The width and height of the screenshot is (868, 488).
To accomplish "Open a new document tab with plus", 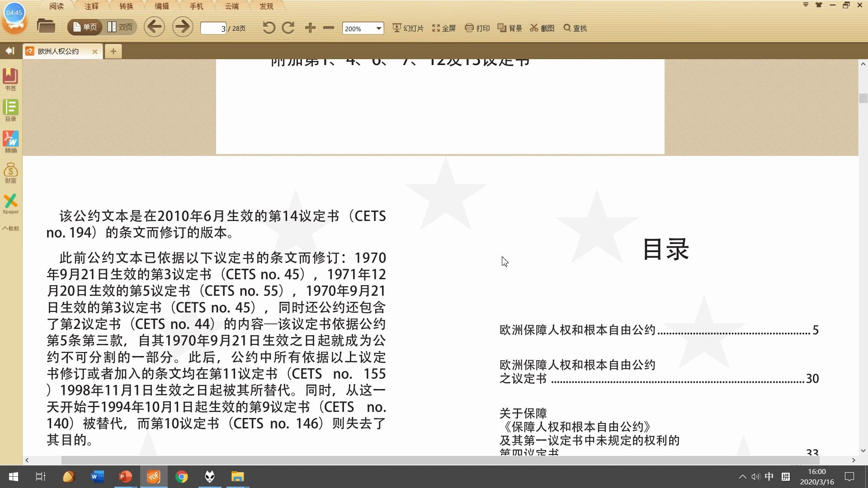I will click(113, 51).
